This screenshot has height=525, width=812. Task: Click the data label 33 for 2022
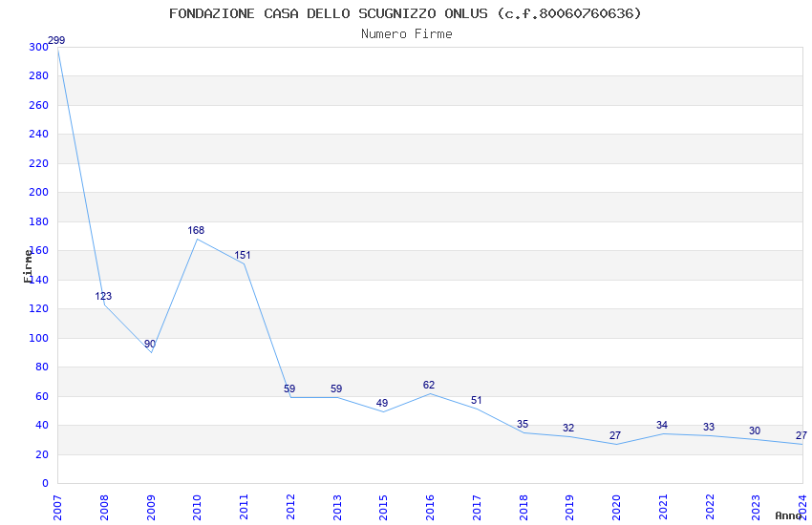709,428
